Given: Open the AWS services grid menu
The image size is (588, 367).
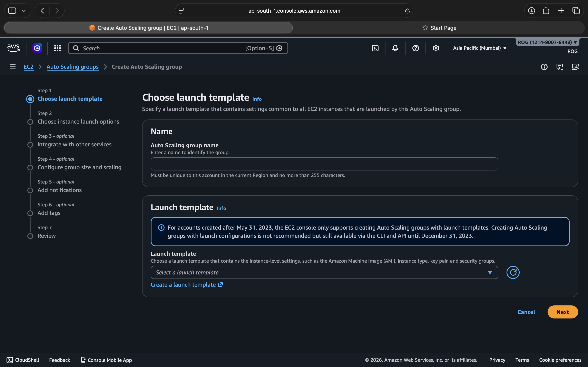Looking at the screenshot, I should (x=57, y=48).
